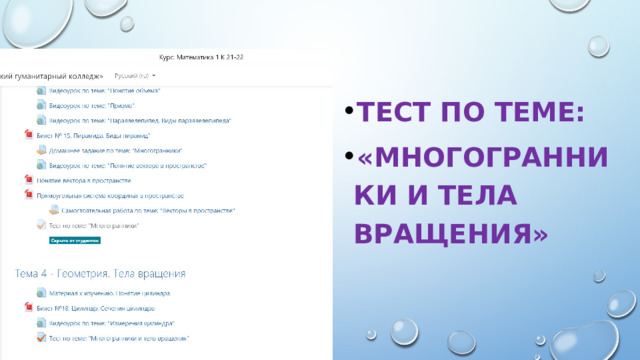Open the file link "Понятие вектора в пространстве"
640x360 pixels.
(84, 181)
